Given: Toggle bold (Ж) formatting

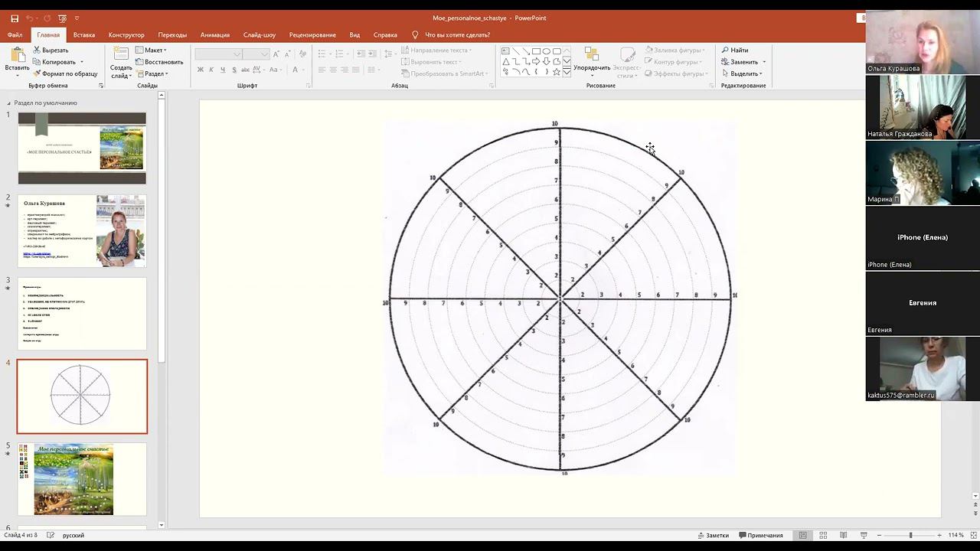Looking at the screenshot, I should coord(201,70).
